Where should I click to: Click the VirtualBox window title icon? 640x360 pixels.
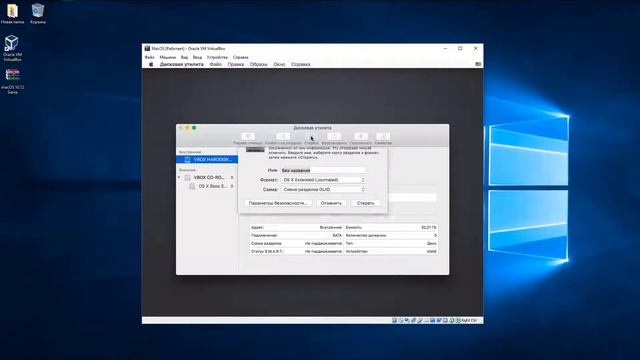coord(147,48)
